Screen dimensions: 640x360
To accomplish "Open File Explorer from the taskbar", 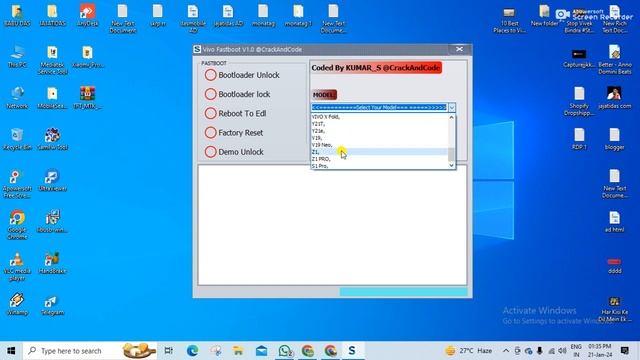I will click(x=238, y=351).
